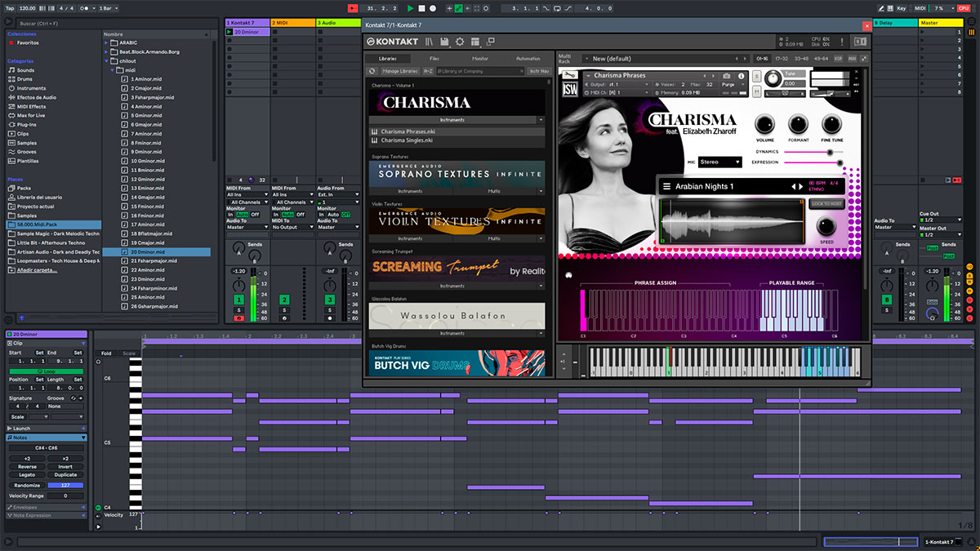The image size is (980, 551).
Task: Switch to the Kontakt Libraries tab
Action: 387,59
